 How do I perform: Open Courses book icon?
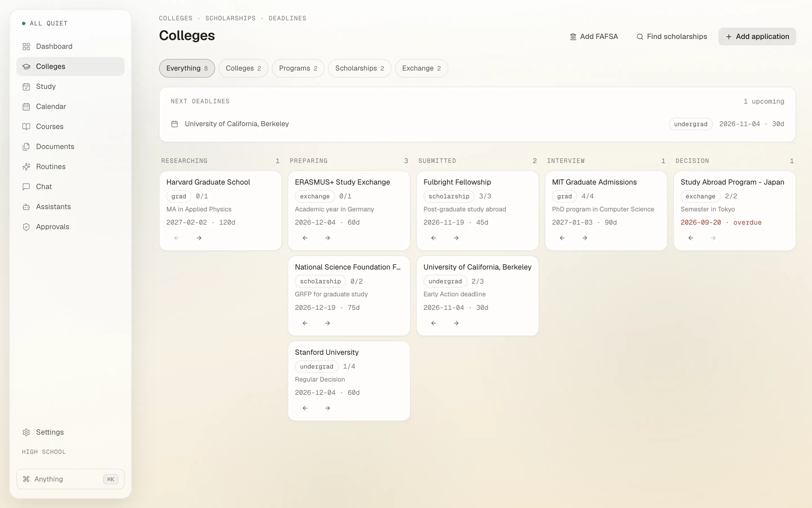pyautogui.click(x=26, y=127)
